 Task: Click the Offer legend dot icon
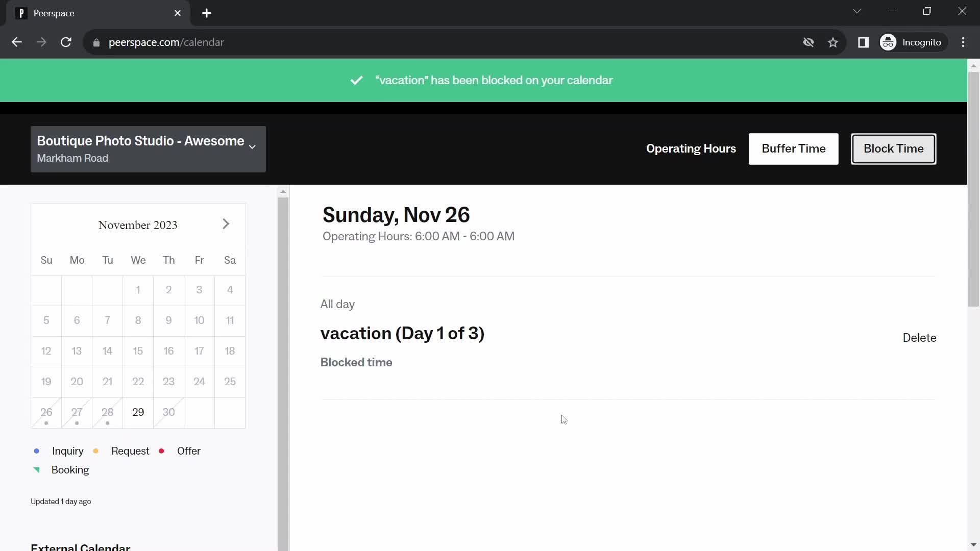pos(161,451)
